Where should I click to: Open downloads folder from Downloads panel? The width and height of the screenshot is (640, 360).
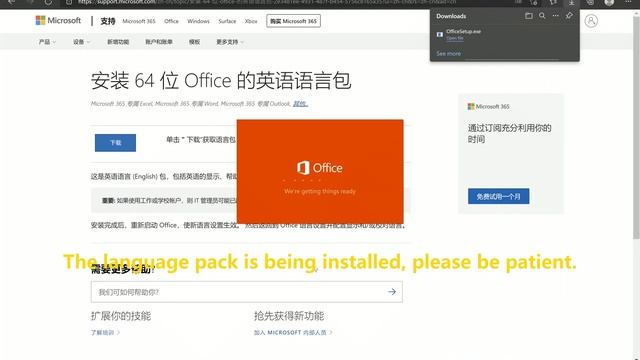(x=529, y=16)
